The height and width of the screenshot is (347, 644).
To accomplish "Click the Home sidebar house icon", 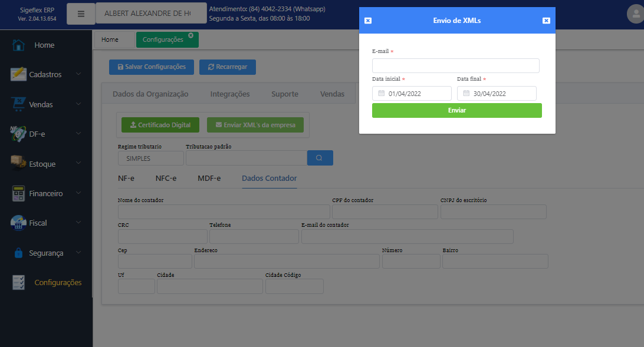I will (x=19, y=45).
